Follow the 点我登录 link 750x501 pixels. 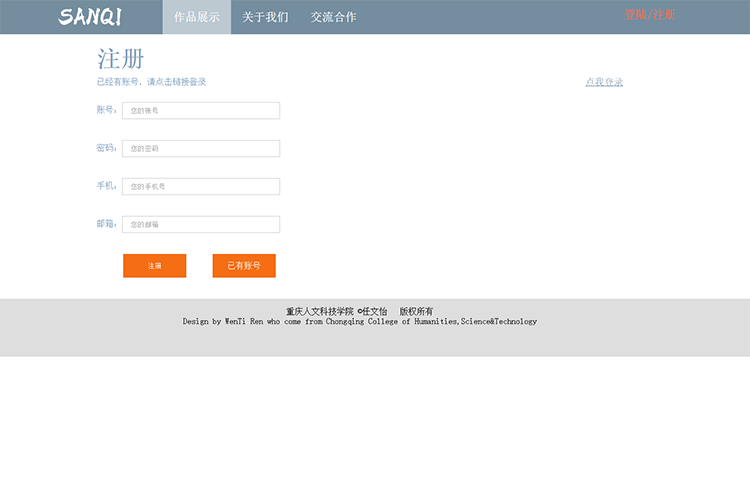point(604,82)
